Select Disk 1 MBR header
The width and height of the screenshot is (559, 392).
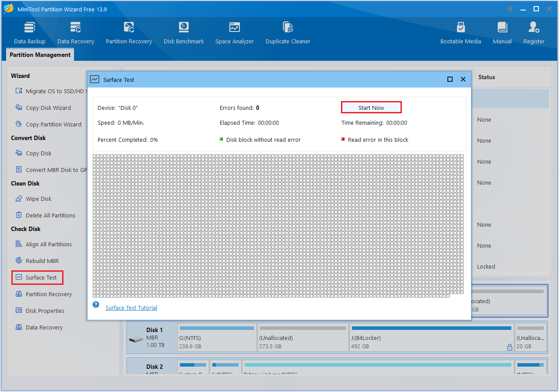[152, 338]
